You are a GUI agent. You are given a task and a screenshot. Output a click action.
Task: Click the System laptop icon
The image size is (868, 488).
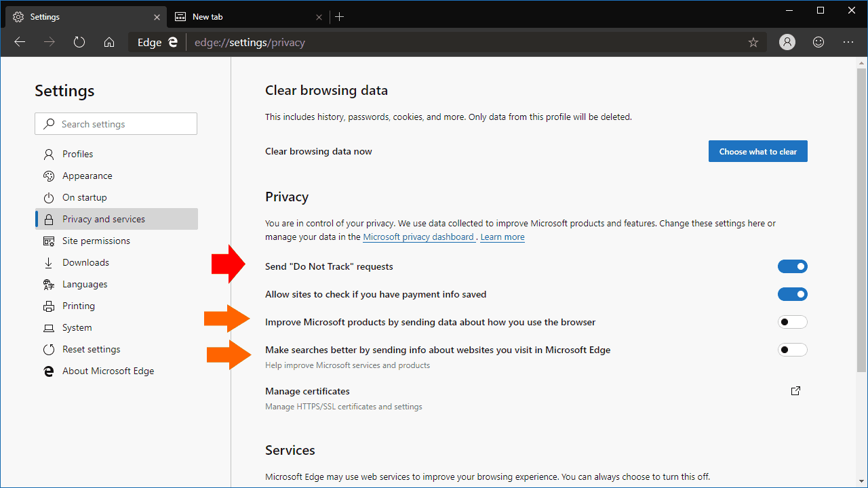[x=49, y=328]
